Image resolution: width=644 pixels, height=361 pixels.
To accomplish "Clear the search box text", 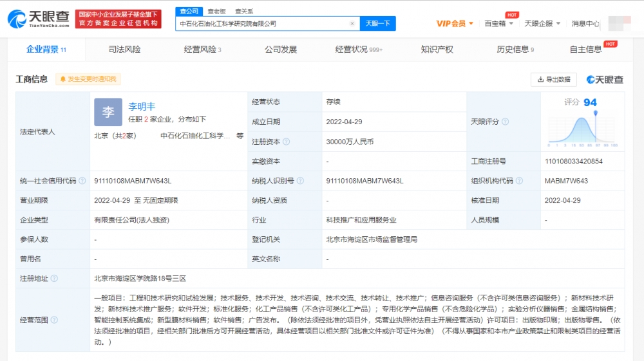I will [352, 24].
